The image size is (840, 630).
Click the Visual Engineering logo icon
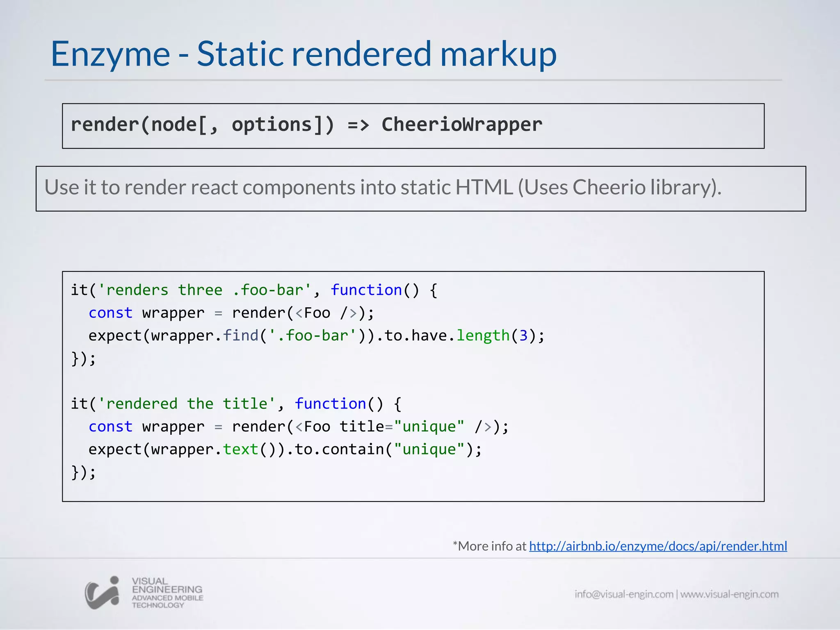click(x=102, y=593)
